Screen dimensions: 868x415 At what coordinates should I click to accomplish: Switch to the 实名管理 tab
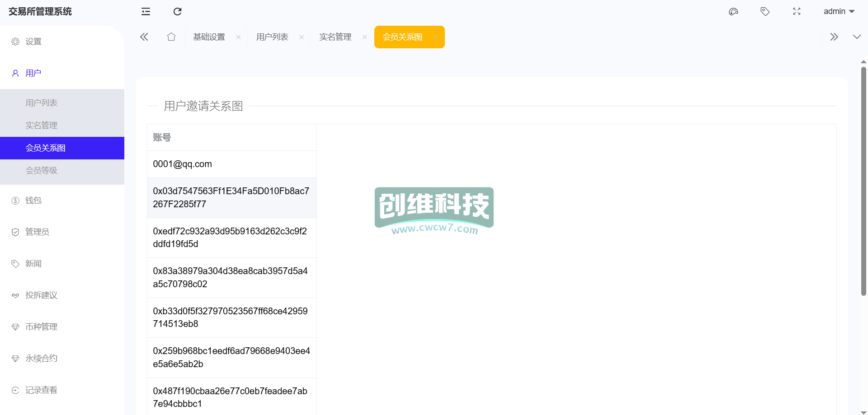[335, 37]
